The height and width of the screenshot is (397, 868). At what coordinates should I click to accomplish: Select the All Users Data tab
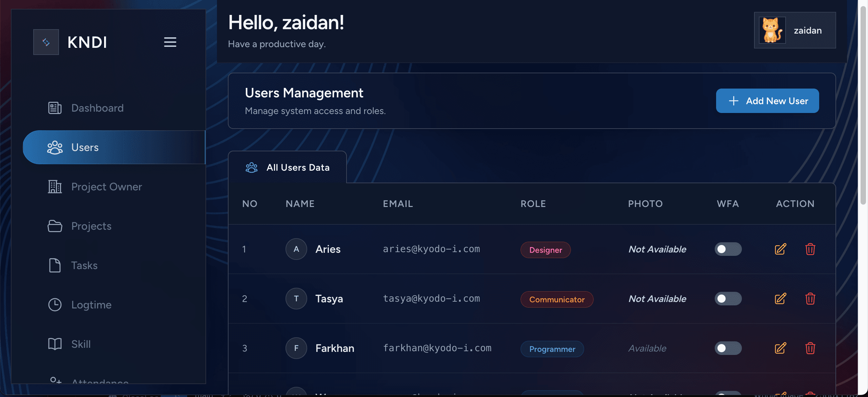coord(287,167)
